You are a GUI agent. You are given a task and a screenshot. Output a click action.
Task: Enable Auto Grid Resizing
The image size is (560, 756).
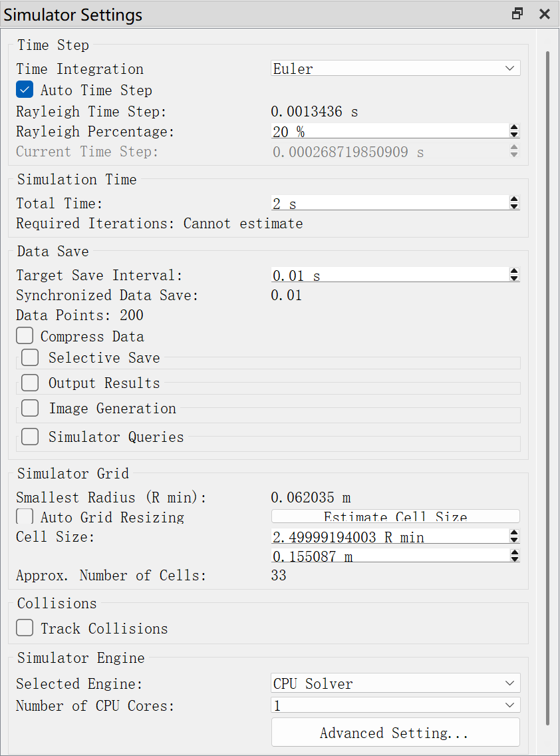(x=25, y=517)
